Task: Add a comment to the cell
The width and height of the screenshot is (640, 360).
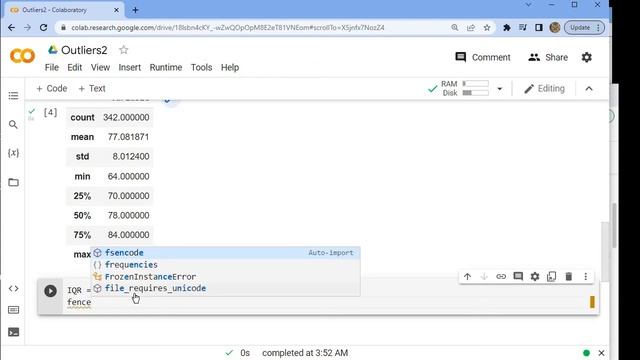Action: [518, 277]
